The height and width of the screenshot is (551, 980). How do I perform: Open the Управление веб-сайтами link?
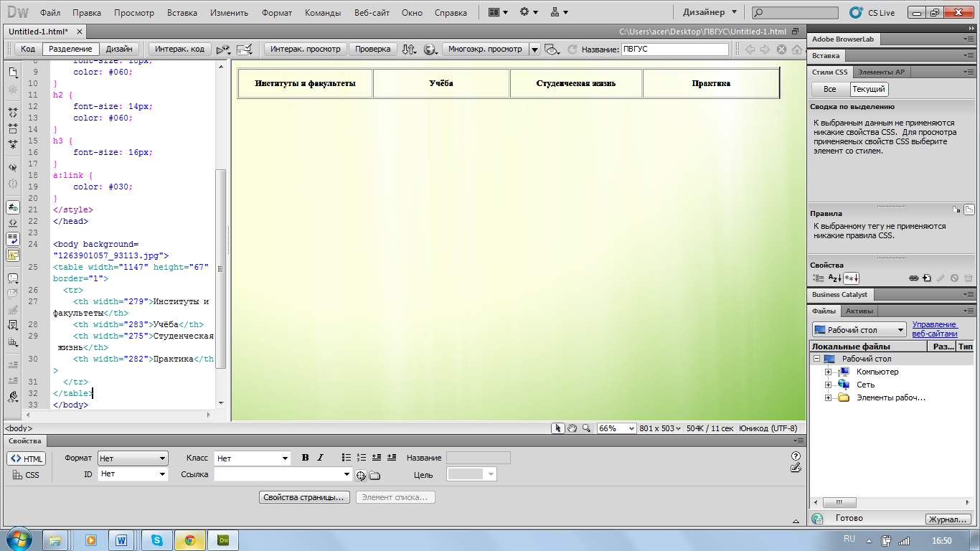coord(935,329)
